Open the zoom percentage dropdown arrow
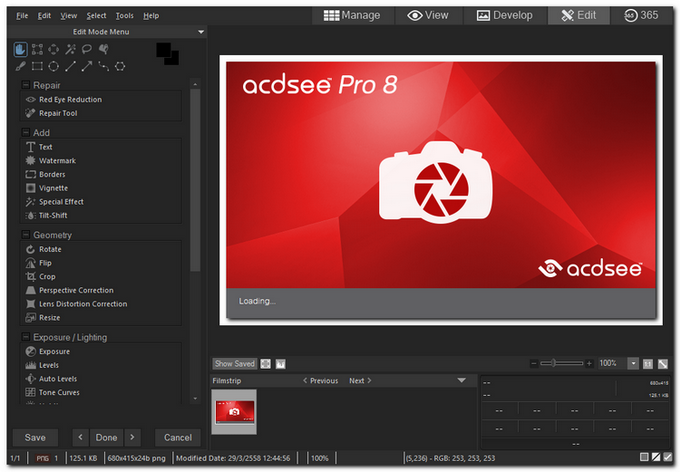 pyautogui.click(x=634, y=364)
